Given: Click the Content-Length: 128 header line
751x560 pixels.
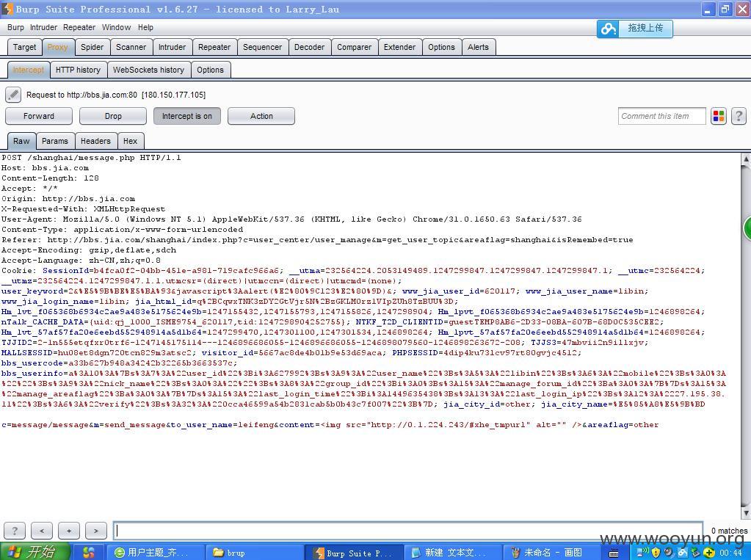Looking at the screenshot, I should (x=50, y=178).
